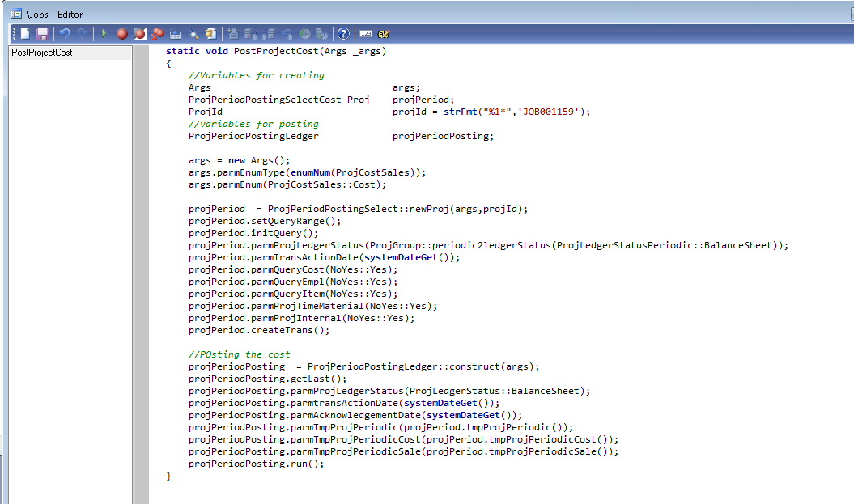The height and width of the screenshot is (504, 854).
Task: Save the job with the floppy disk icon
Action: pyautogui.click(x=42, y=34)
